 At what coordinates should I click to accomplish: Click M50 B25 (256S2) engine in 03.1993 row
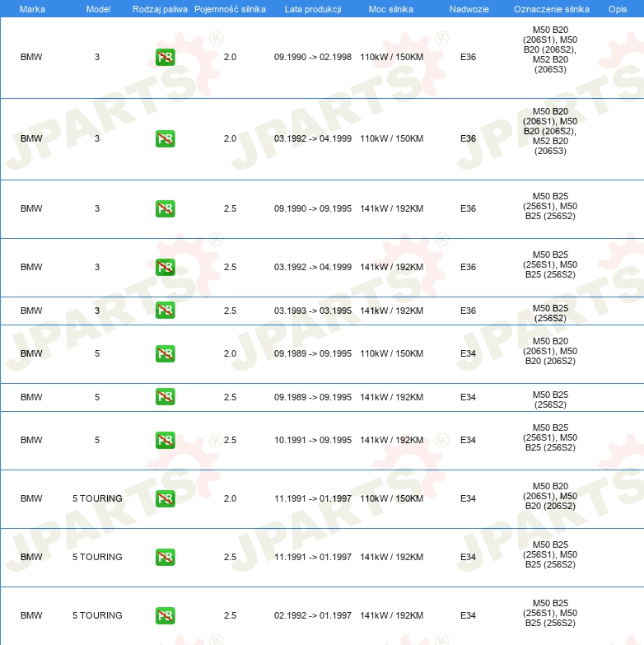coord(550,313)
